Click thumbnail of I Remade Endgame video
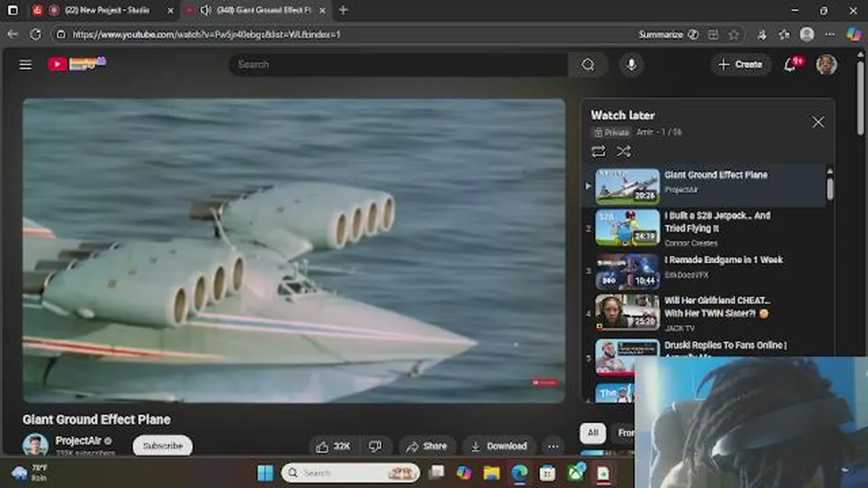Screen dimensions: 868x488 pyautogui.click(x=627, y=271)
